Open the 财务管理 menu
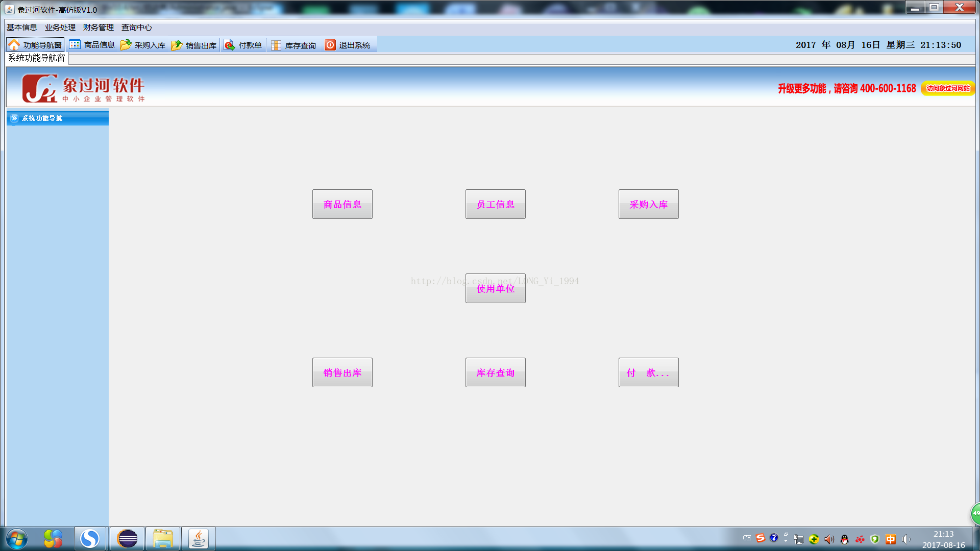This screenshot has width=980, height=551. point(99,28)
